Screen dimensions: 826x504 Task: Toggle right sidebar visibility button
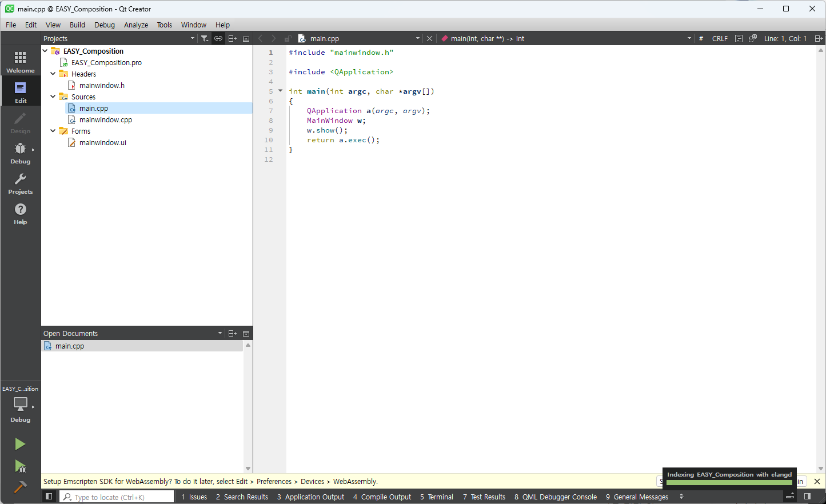click(807, 497)
